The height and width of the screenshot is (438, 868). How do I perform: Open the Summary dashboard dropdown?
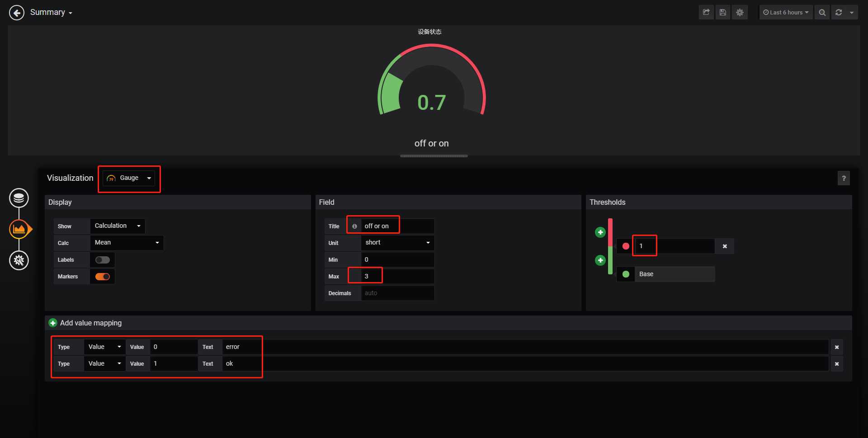click(51, 13)
